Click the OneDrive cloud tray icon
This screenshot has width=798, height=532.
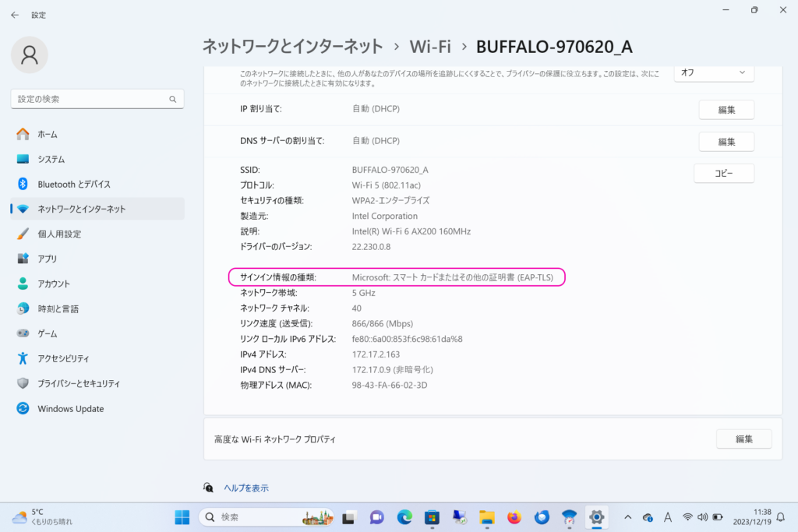coord(648,518)
